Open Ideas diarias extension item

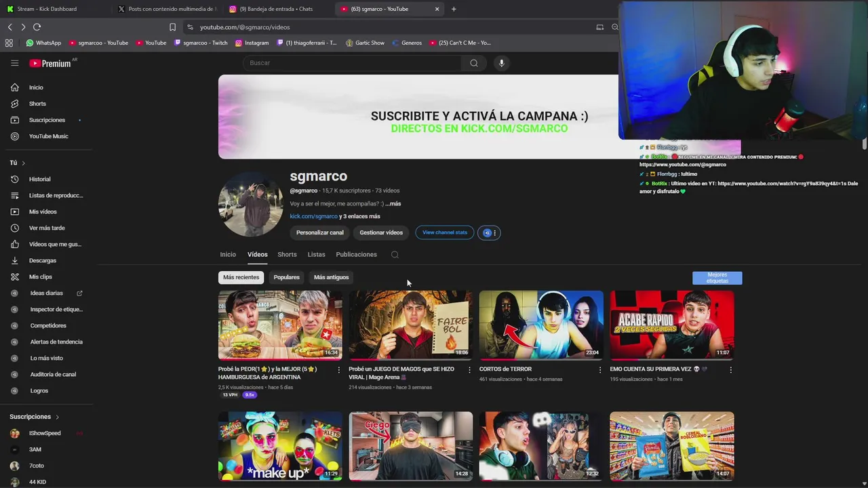tap(46, 293)
